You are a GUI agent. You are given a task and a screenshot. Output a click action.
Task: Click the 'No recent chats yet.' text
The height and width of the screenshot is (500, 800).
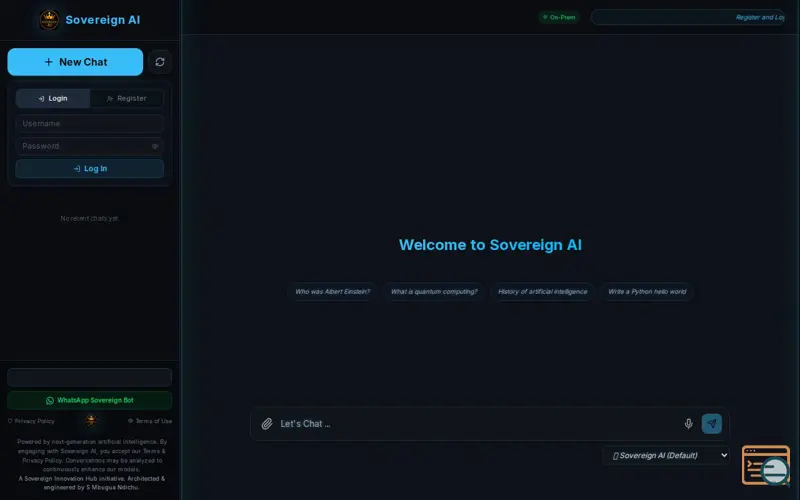pos(89,218)
